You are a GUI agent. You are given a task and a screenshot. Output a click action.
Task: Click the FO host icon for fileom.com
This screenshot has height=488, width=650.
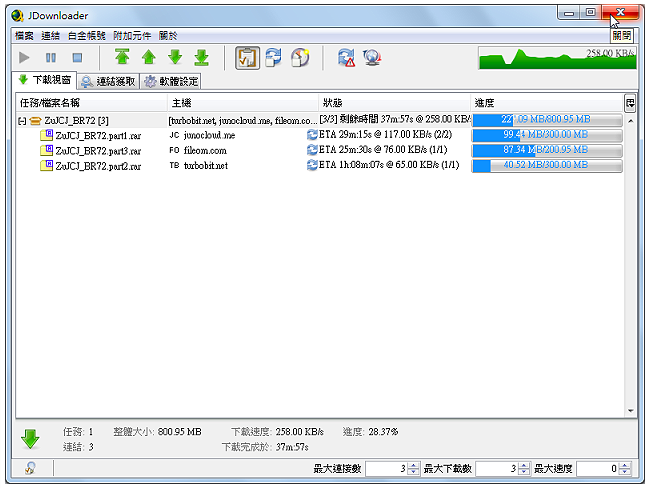click(174, 150)
